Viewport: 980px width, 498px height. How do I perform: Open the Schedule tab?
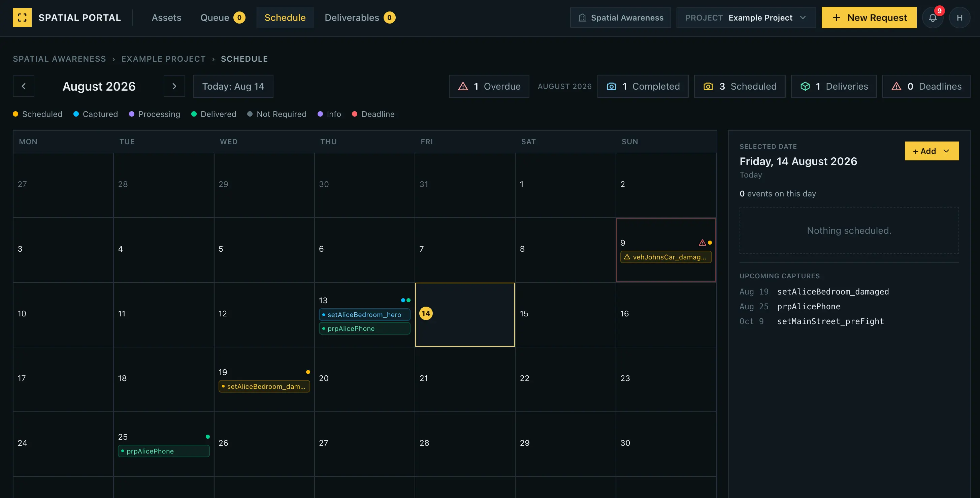point(285,18)
